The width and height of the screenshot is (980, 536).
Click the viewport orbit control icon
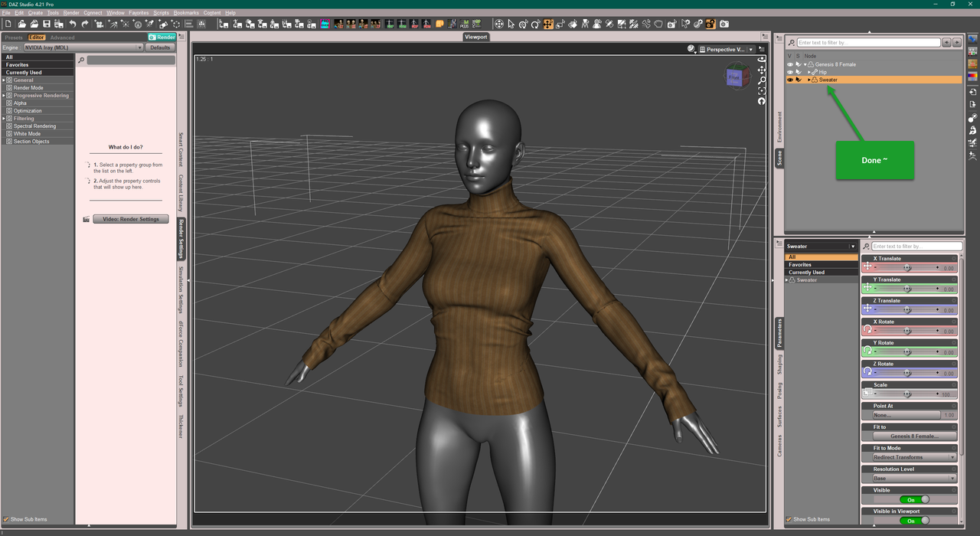pyautogui.click(x=762, y=59)
